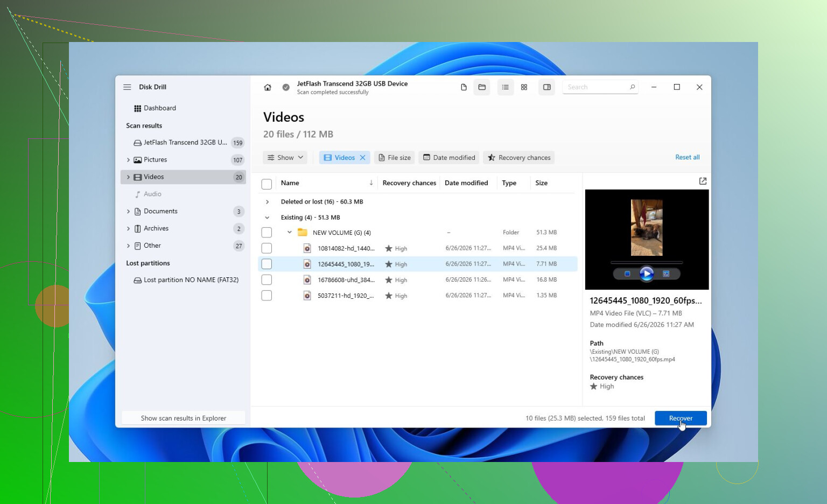Toggle select-all checkbox in header
Viewport: 827px width, 504px height.
click(267, 184)
